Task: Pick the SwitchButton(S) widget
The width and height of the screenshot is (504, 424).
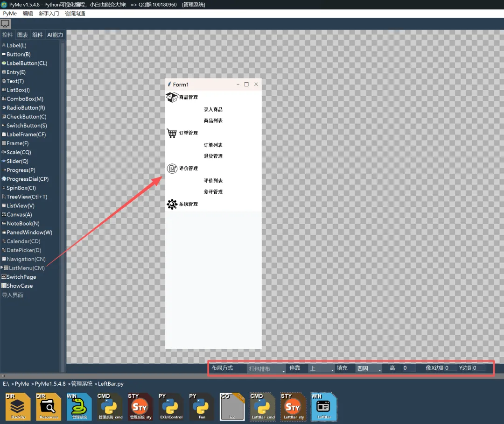Action: tap(24, 126)
